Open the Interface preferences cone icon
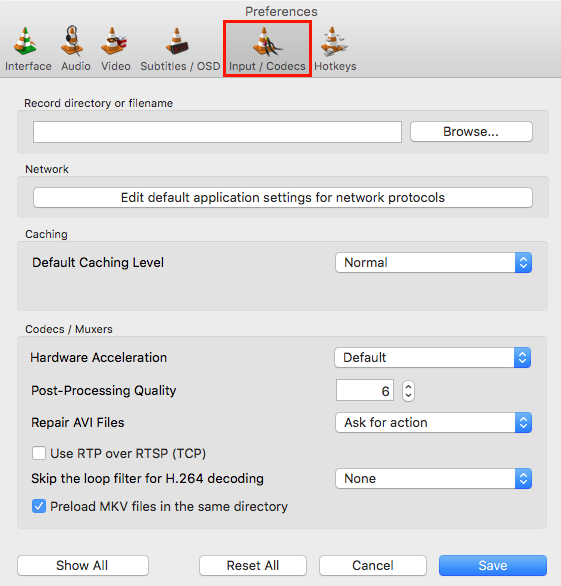 [x=25, y=41]
